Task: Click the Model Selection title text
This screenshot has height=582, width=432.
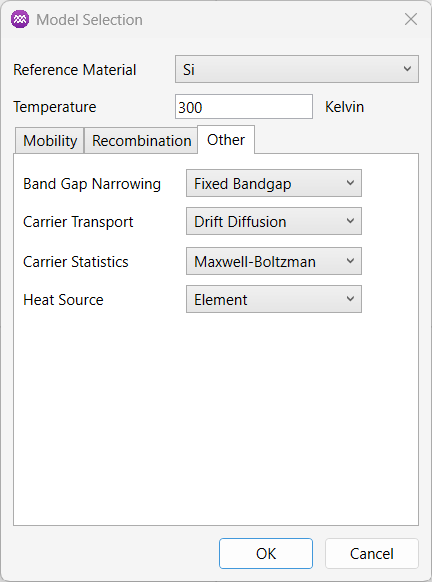Action: tap(89, 20)
